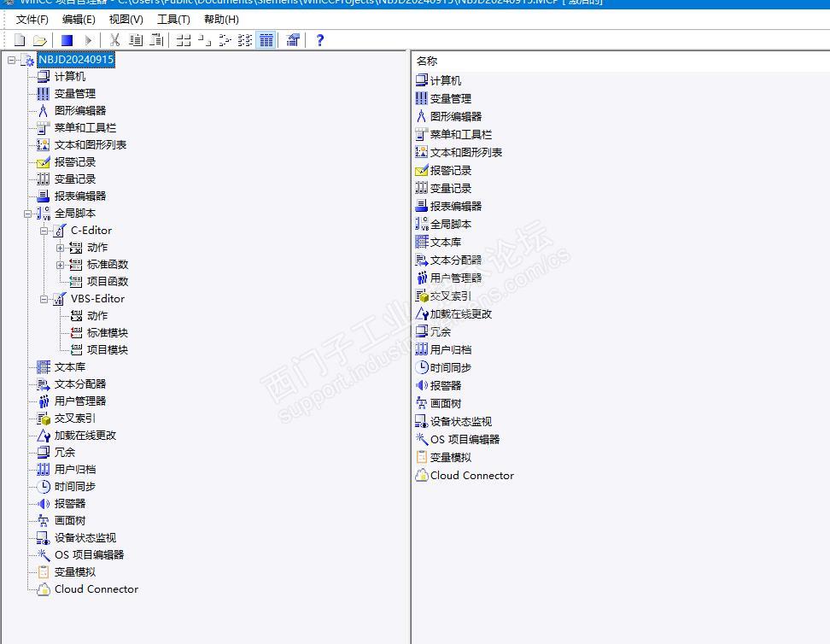
Task: Collapse the C-Editor tree node
Action: coord(44,231)
